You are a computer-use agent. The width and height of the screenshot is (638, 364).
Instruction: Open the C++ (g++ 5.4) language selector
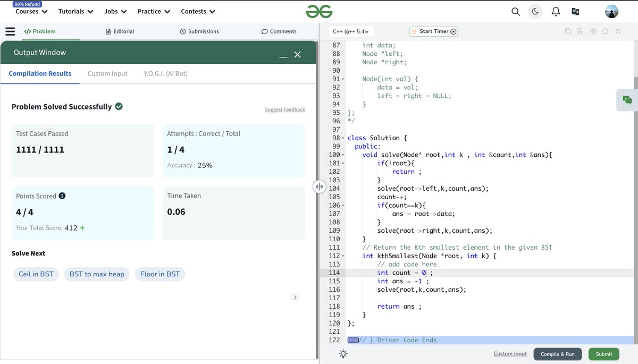point(351,31)
